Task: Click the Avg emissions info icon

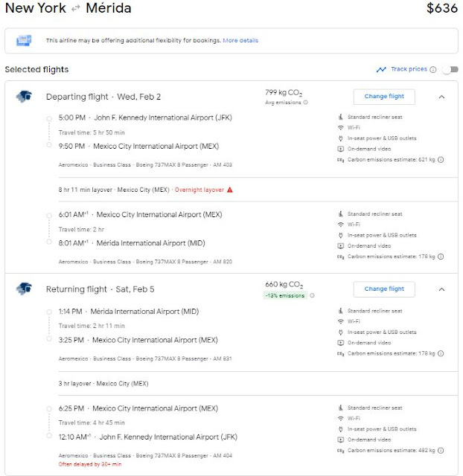Action: point(305,103)
